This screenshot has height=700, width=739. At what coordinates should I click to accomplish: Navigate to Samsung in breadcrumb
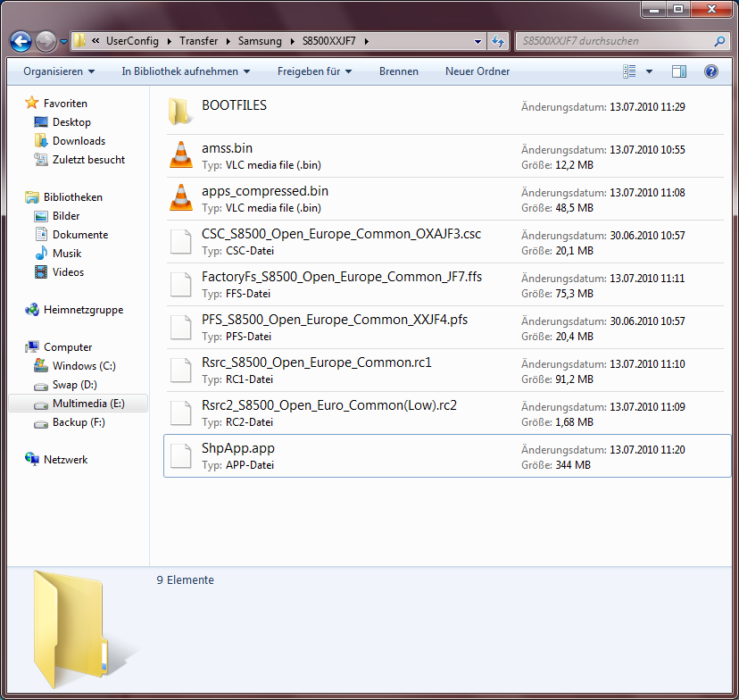(260, 41)
